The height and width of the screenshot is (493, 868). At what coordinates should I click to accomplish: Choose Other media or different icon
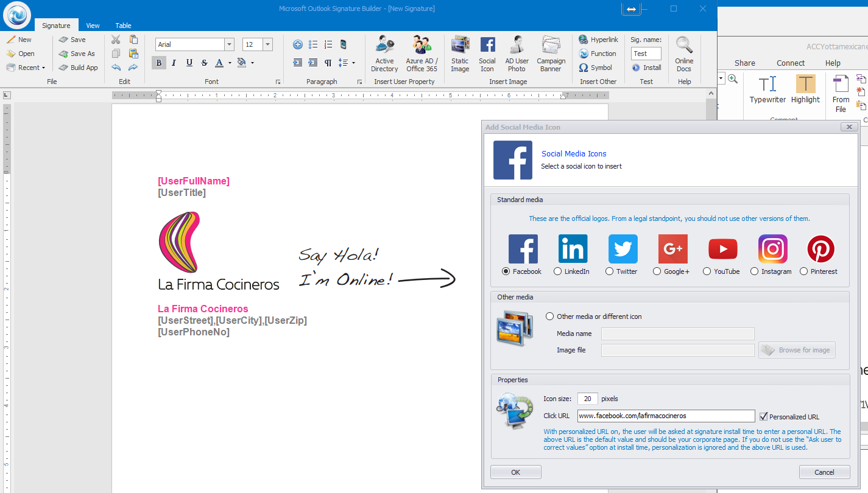(x=550, y=316)
